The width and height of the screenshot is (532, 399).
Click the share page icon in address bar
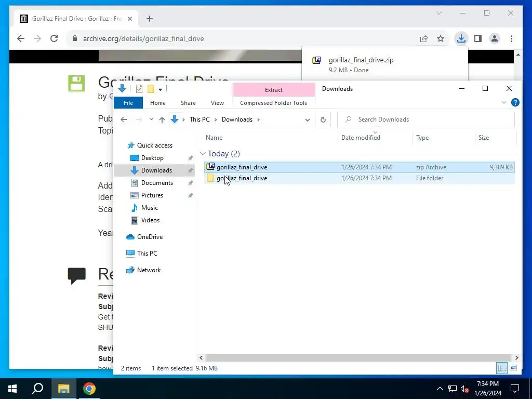(x=424, y=38)
